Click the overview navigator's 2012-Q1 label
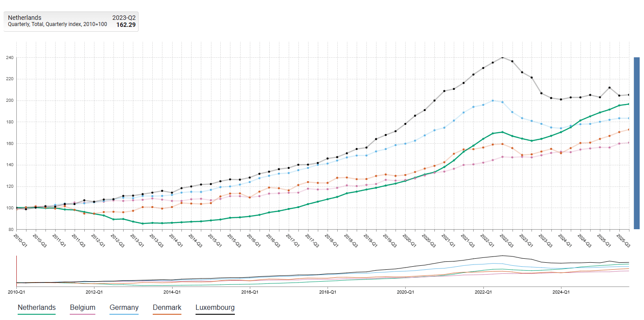644x320 pixels. (x=94, y=292)
